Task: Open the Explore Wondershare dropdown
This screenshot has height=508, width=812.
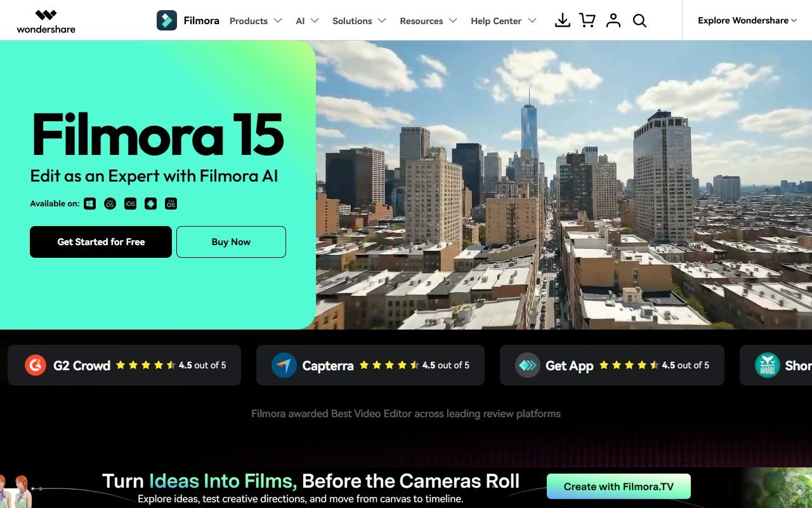Action: [747, 20]
